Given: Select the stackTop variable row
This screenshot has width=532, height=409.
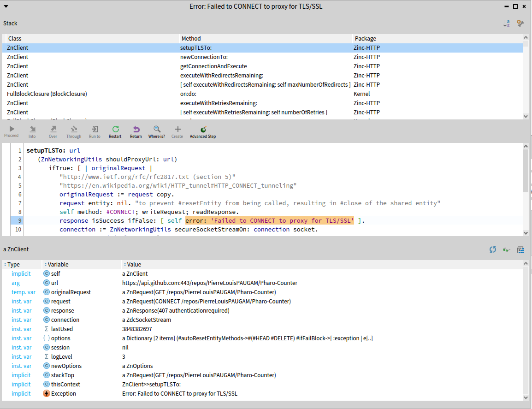Looking at the screenshot, I should pyautogui.click(x=262, y=375).
